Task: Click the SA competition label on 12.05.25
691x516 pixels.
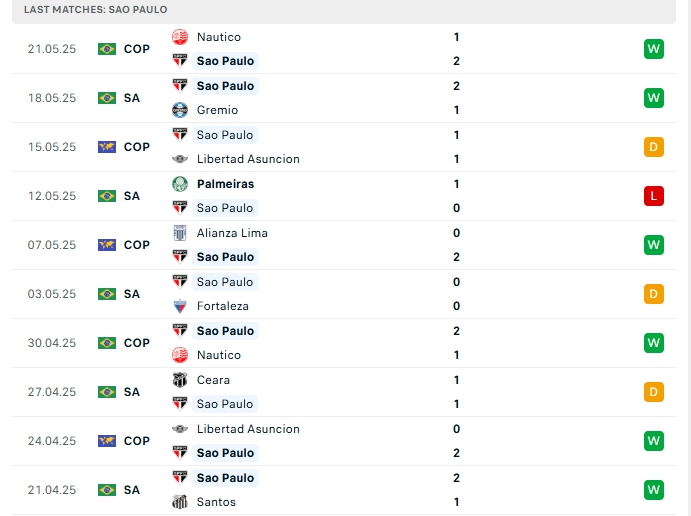Action: pyautogui.click(x=132, y=196)
